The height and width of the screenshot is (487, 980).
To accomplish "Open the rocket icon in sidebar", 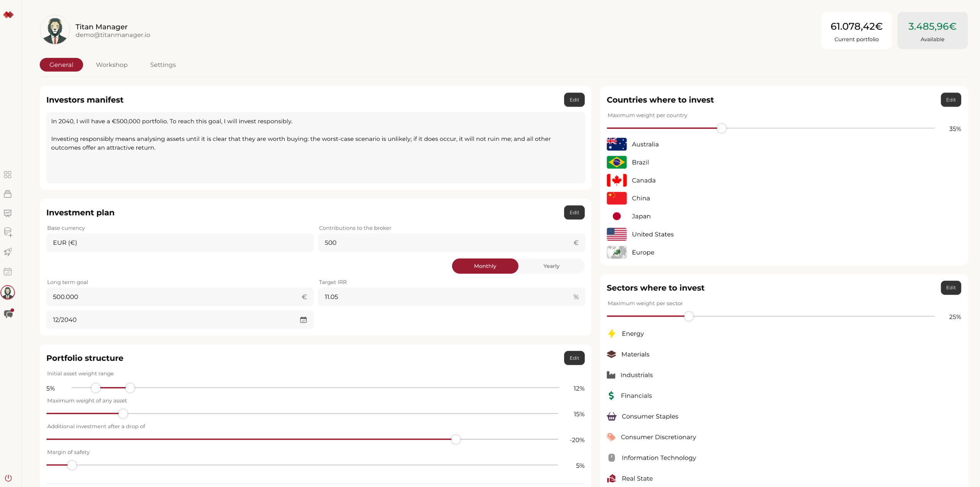I will (x=8, y=252).
